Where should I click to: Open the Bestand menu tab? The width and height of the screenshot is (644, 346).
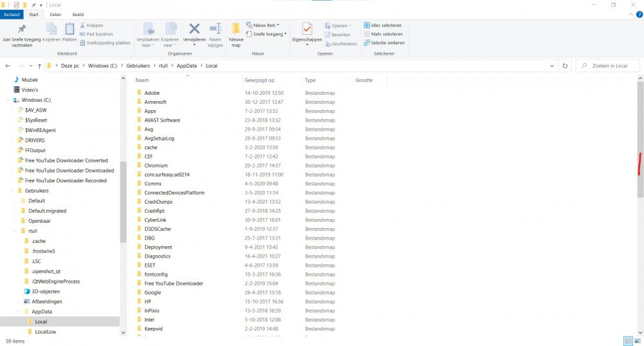point(12,14)
